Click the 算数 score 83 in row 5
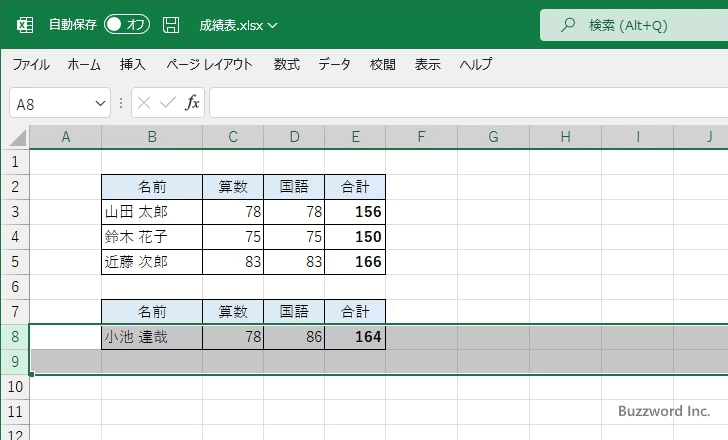The image size is (728, 440). point(233,262)
